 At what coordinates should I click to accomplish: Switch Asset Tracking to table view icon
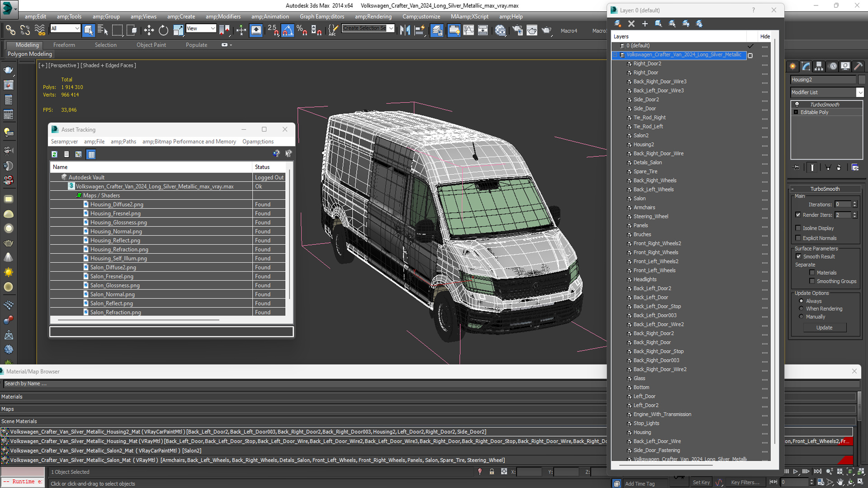coord(91,154)
